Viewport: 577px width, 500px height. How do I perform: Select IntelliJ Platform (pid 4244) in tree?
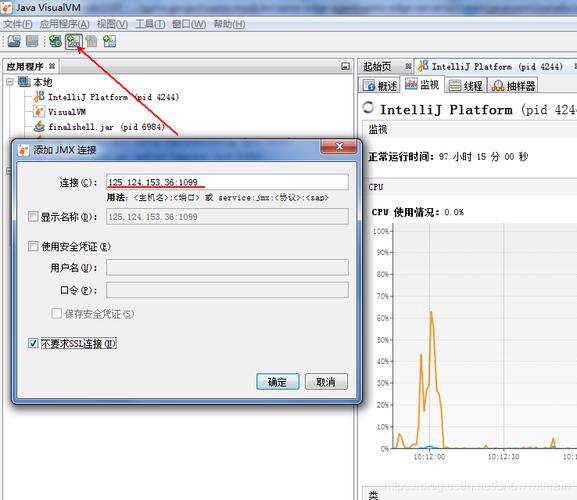tap(113, 97)
